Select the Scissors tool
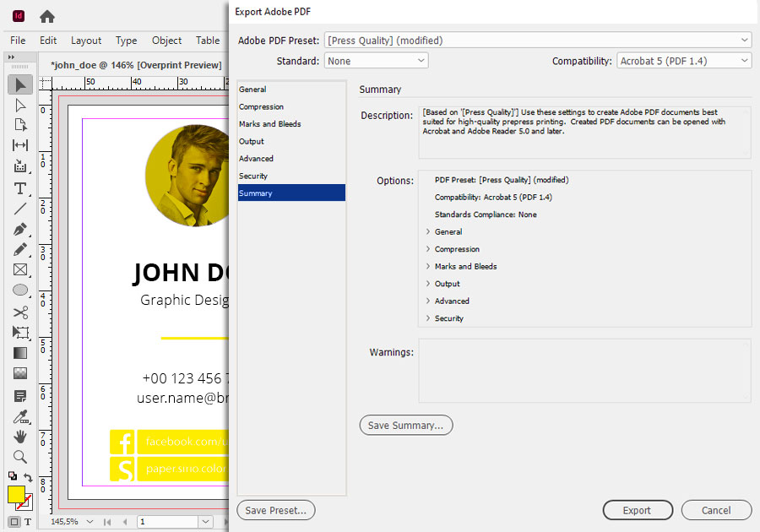The image size is (760, 532). (x=20, y=312)
